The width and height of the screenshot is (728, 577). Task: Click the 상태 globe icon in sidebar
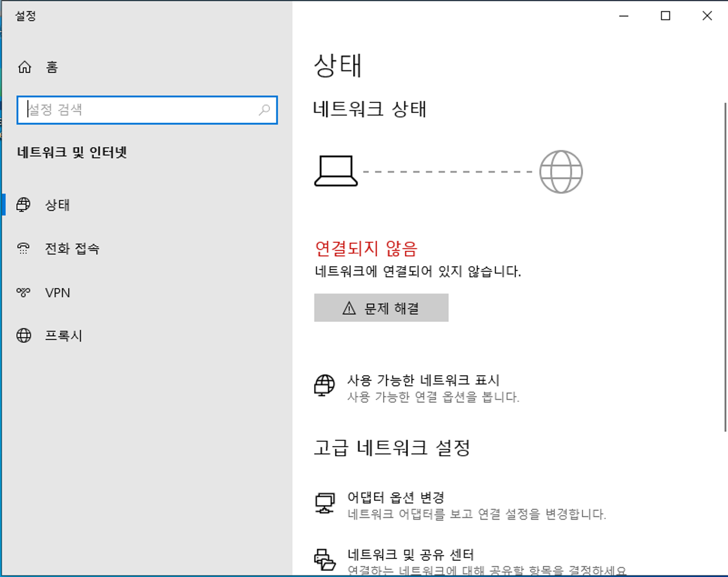(x=24, y=205)
